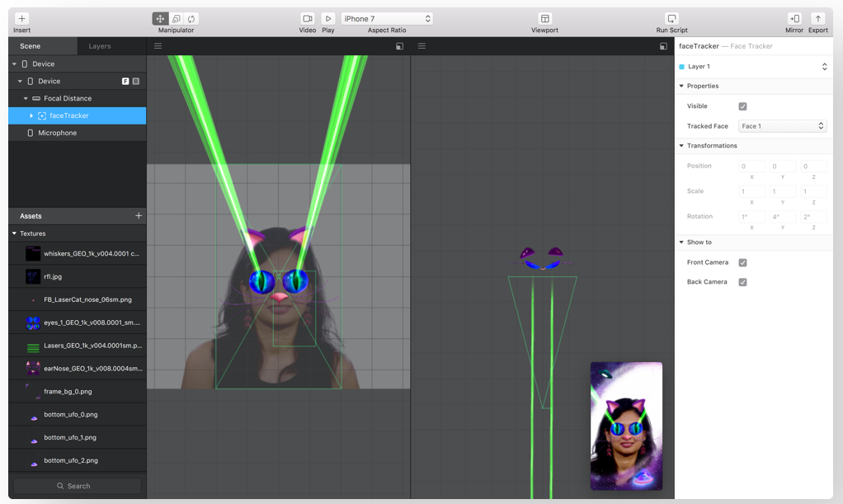Image resolution: width=843 pixels, height=504 pixels.
Task: Click the Insert plus icon
Action: 21,18
